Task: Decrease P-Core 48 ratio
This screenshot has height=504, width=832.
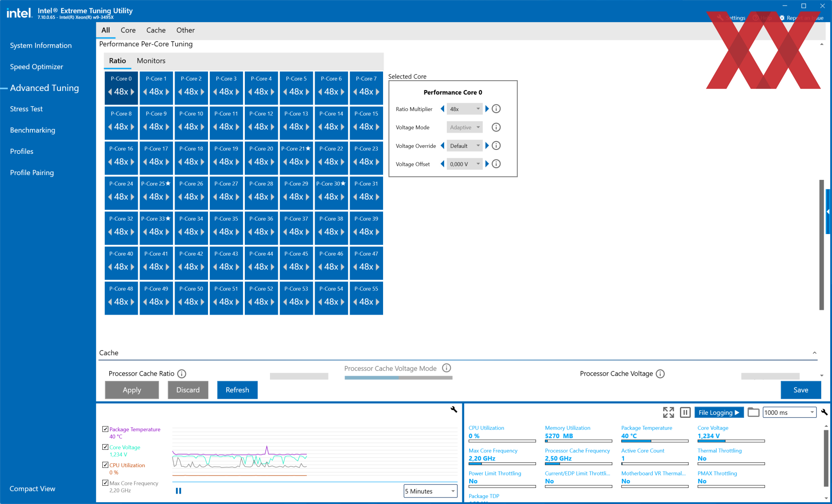Action: click(110, 302)
